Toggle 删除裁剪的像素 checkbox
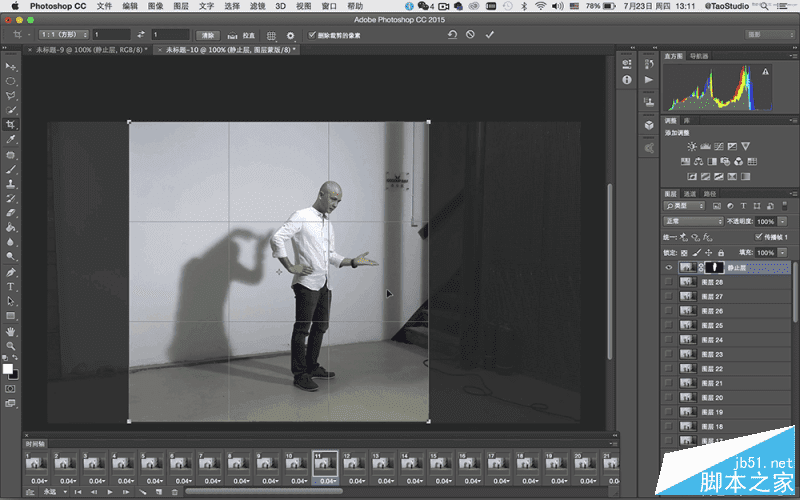 click(x=312, y=34)
